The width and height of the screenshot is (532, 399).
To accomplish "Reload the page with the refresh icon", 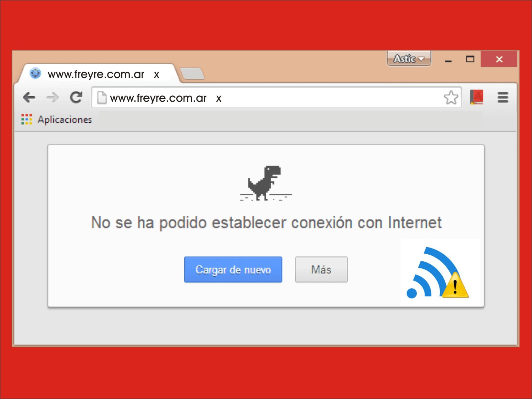I will [x=76, y=97].
